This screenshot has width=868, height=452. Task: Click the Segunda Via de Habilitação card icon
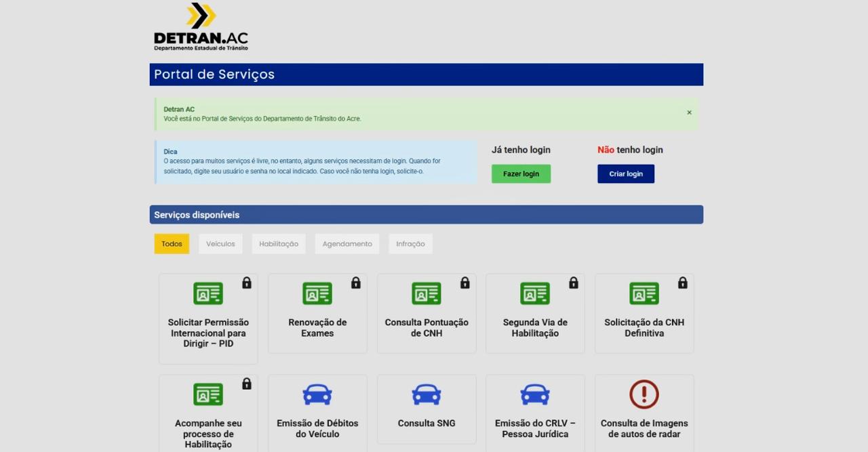coord(535,293)
